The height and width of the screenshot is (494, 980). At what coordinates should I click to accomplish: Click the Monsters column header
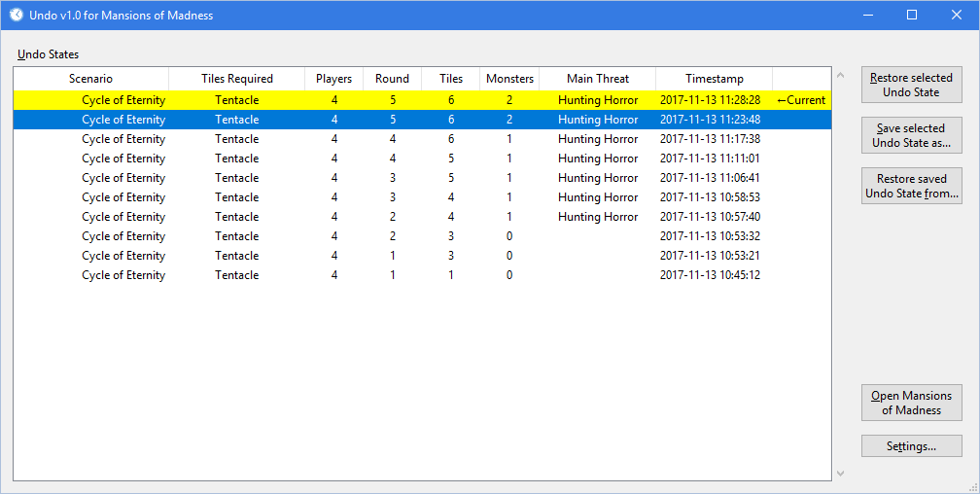[x=509, y=79]
